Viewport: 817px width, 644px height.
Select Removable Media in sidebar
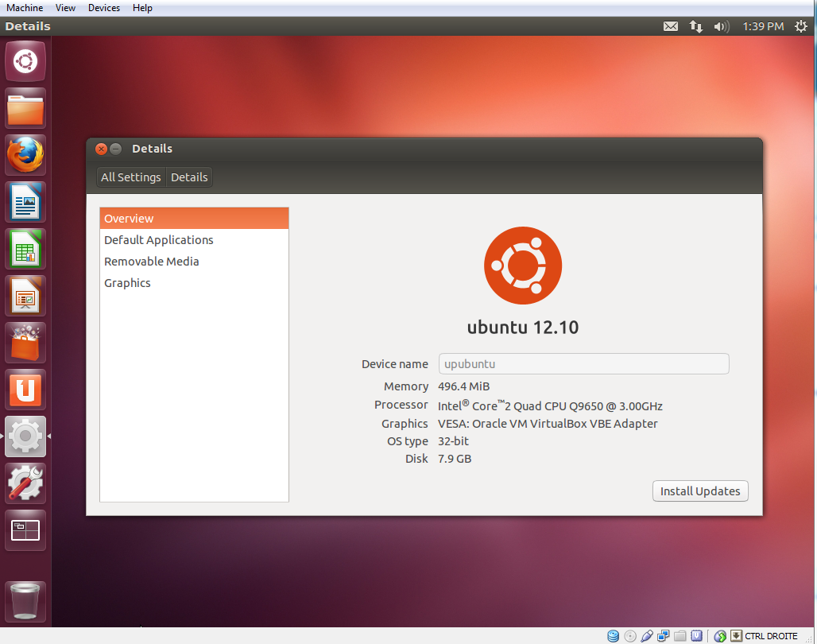194,262
